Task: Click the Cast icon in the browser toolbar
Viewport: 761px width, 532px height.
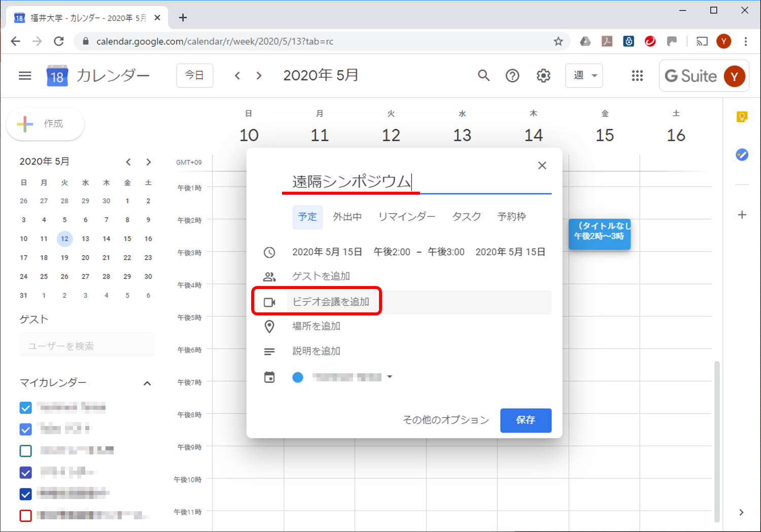Action: pyautogui.click(x=702, y=42)
